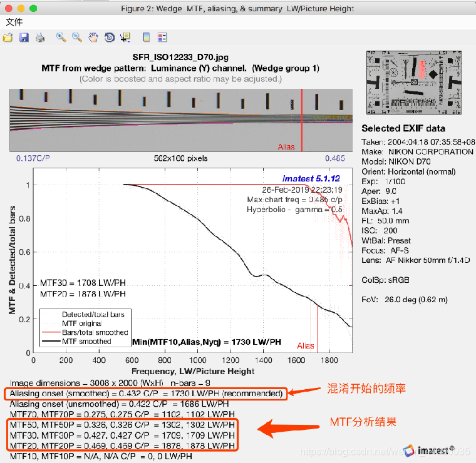The height and width of the screenshot is (463, 476).
Task: Click the 'Aliasing onset (unsmoothed)' result line
Action: [119, 404]
